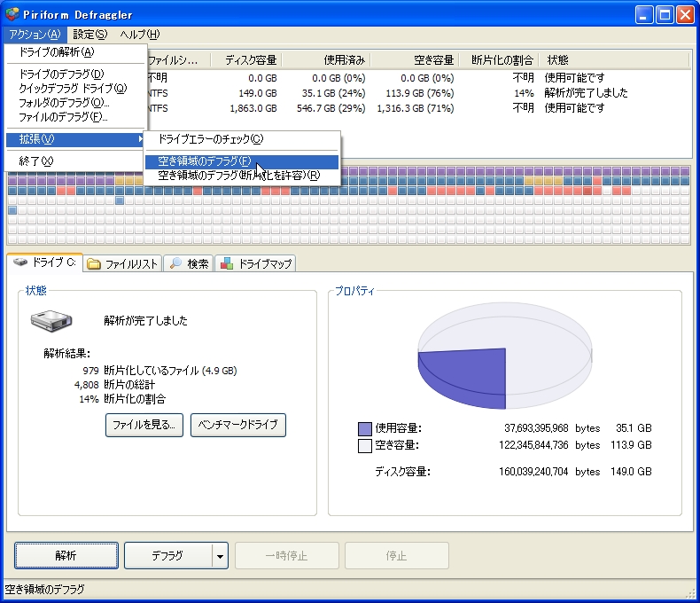Open the ヘルプ(H) menu

click(x=139, y=35)
